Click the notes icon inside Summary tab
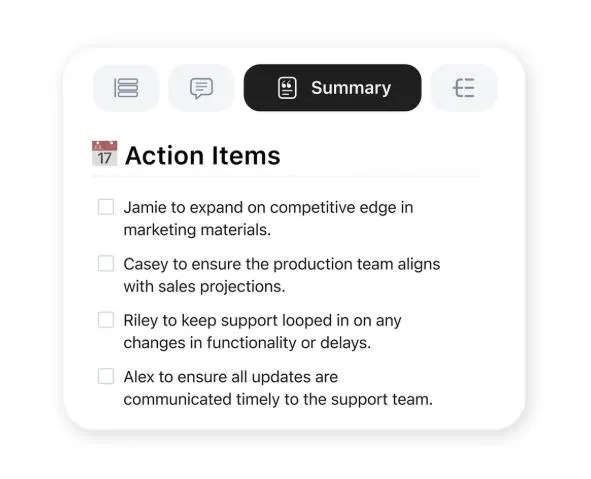This screenshot has height=479, width=591. click(x=287, y=88)
